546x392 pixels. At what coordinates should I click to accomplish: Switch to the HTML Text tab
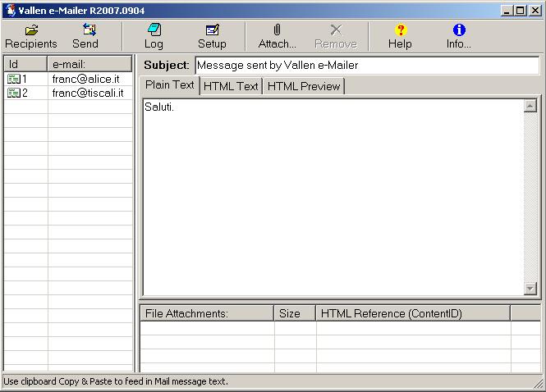(x=230, y=86)
